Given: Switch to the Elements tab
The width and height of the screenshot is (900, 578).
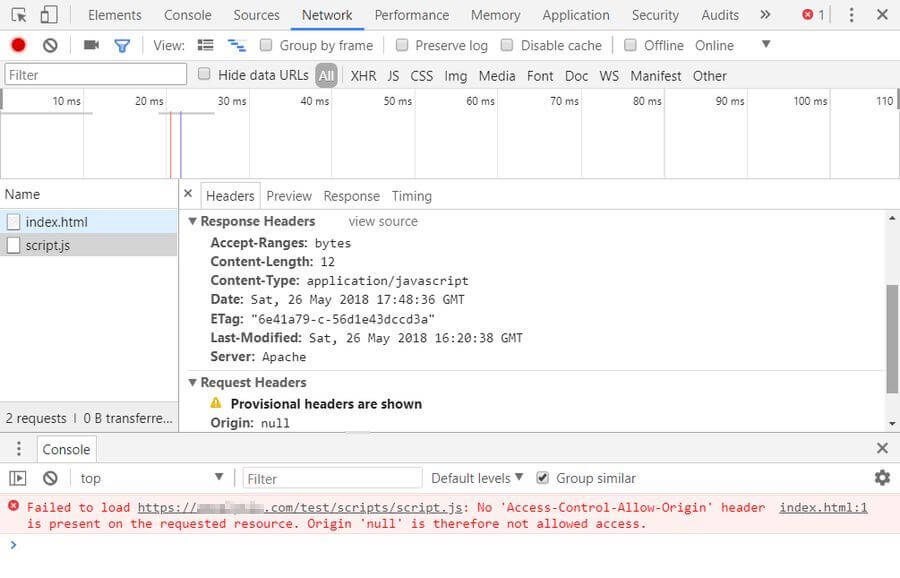Looking at the screenshot, I should pos(115,15).
